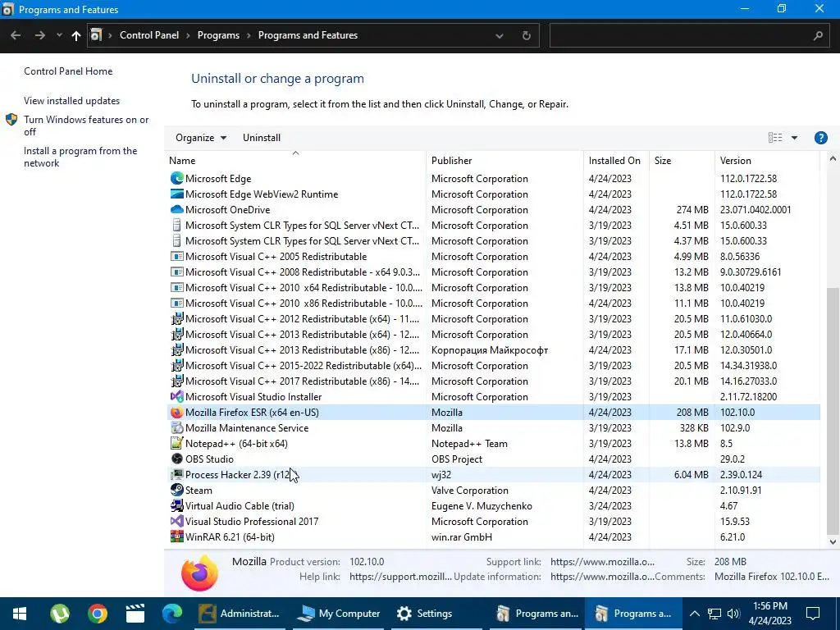Open the Windows Start menu
The image size is (840, 630).
point(20,614)
